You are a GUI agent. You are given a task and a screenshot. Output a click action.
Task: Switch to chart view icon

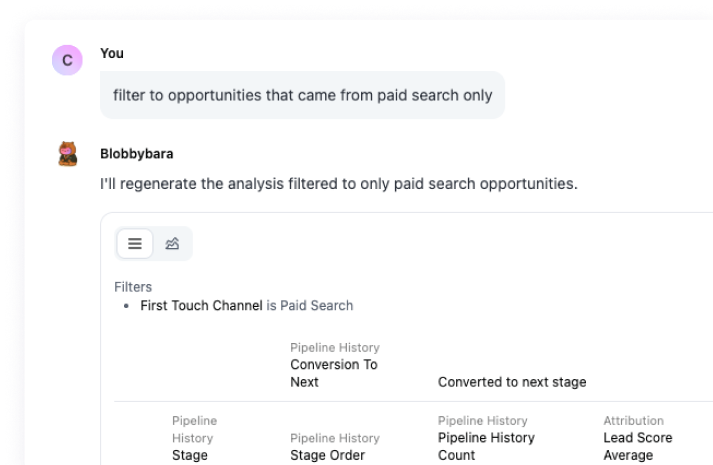pos(172,243)
